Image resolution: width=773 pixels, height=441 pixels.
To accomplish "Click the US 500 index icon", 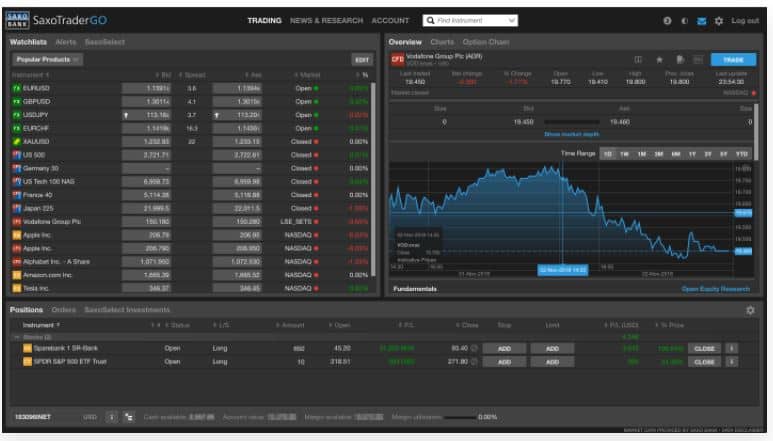I will (x=17, y=155).
